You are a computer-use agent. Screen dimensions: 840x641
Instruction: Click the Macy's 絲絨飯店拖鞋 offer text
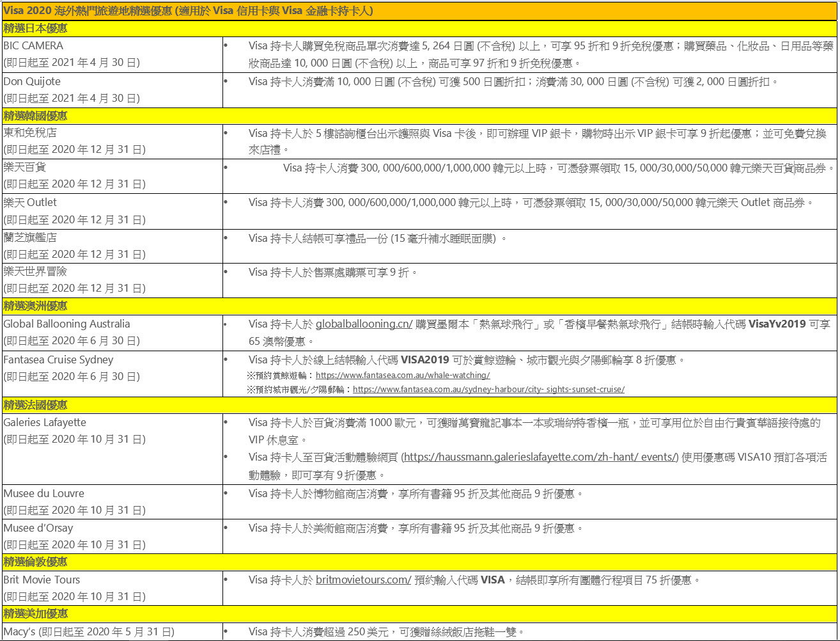[x=387, y=631]
